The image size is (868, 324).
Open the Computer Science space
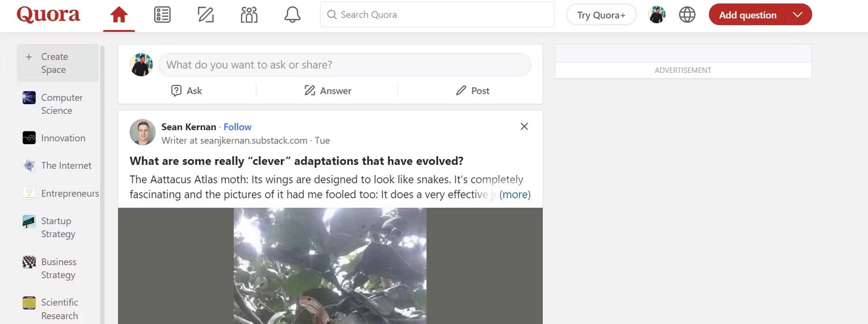[x=61, y=104]
